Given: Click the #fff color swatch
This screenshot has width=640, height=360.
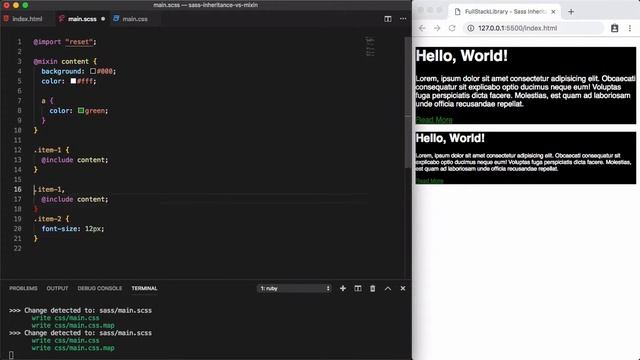Looking at the screenshot, I should [x=73, y=81].
